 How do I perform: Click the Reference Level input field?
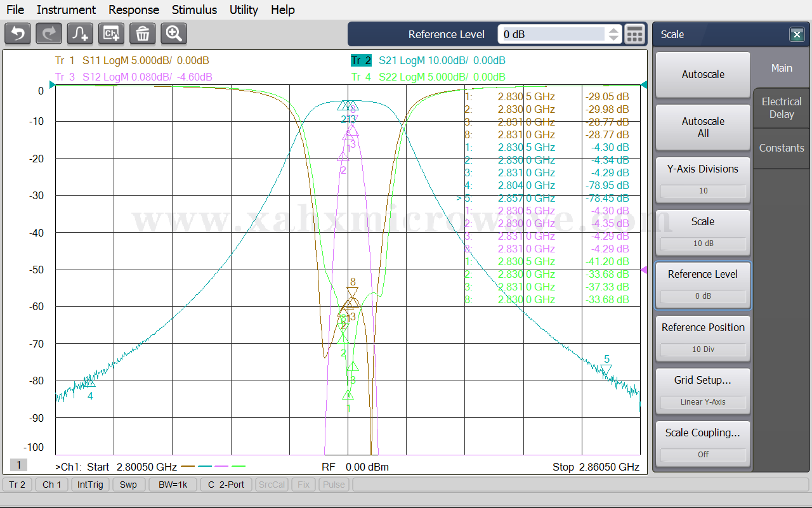pyautogui.click(x=552, y=34)
